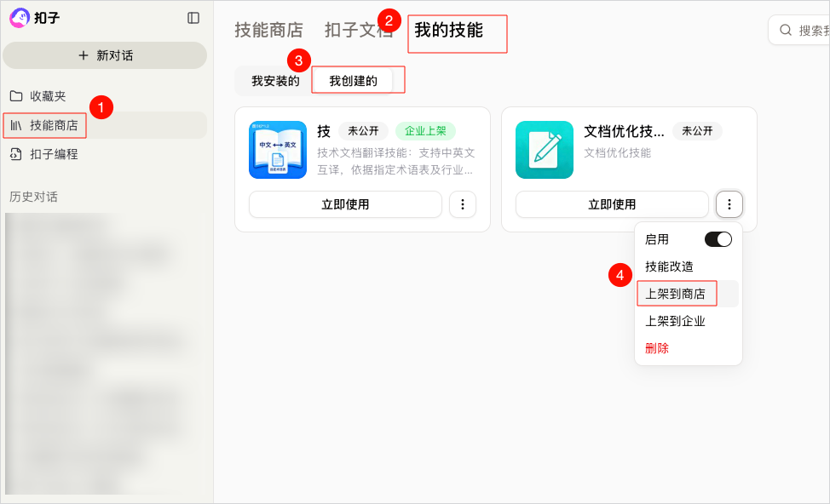
Task: Click the 文档优化技能 description text
Action: pyautogui.click(x=617, y=153)
